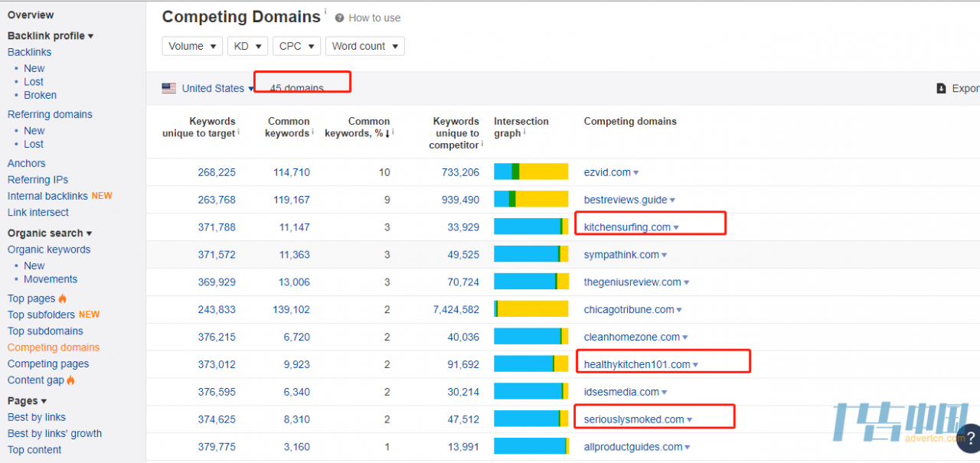Collapse the Pages section
The image size is (980, 463).
click(x=27, y=401)
